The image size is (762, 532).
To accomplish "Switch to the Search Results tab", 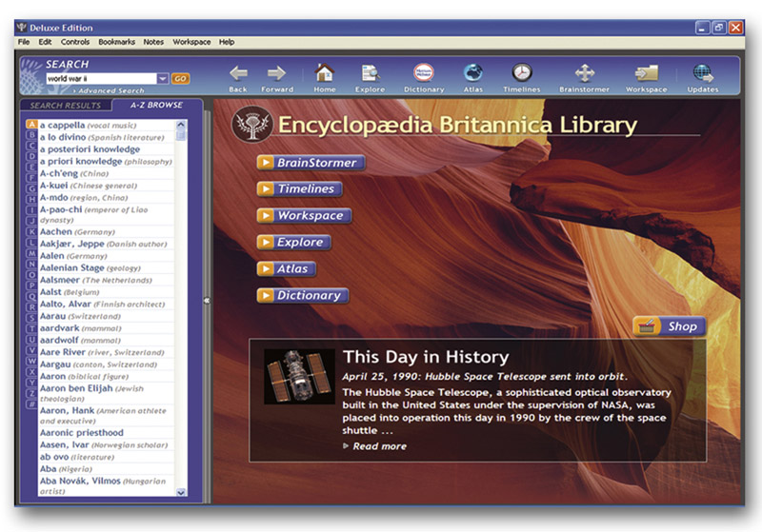I will click(x=66, y=106).
